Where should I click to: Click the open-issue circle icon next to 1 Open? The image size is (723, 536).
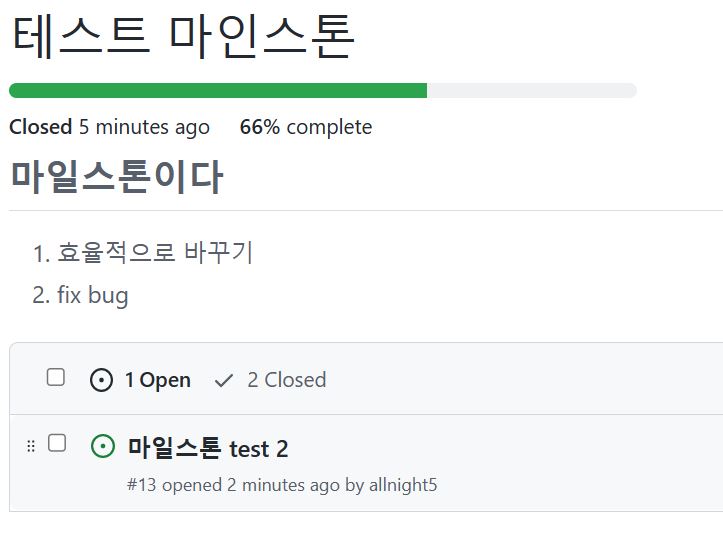101,380
